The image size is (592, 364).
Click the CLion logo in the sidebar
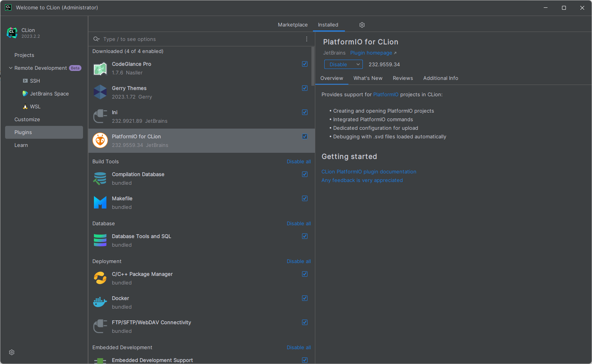pos(12,33)
